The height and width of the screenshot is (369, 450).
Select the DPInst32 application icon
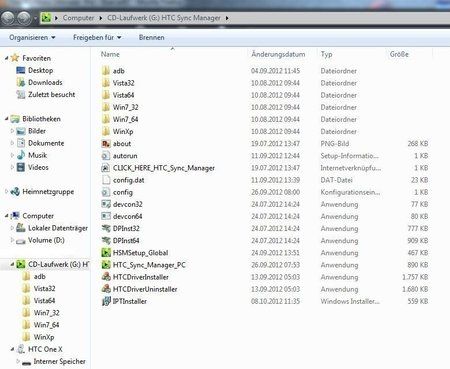coord(106,228)
